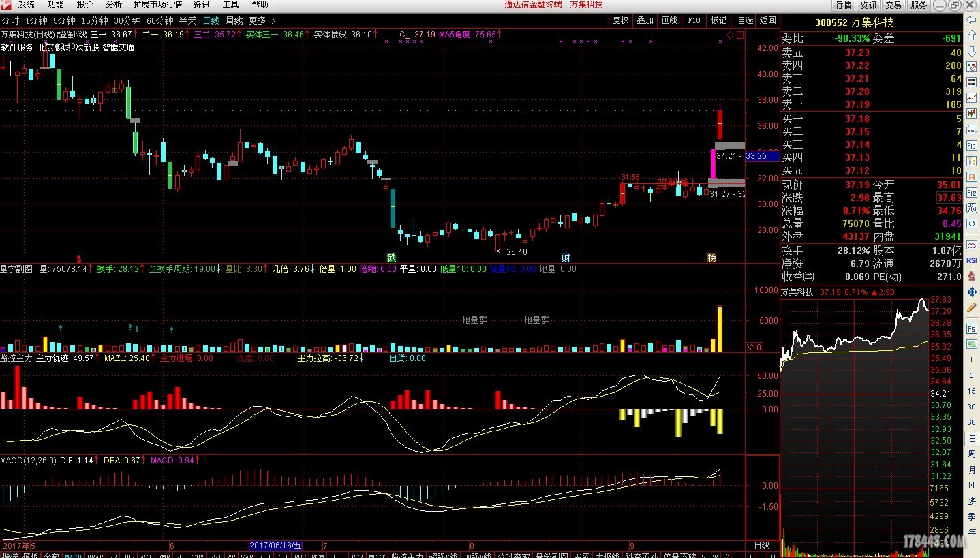This screenshot has height=558, width=980.
Task: Select the MACD indicator tab
Action: point(73,555)
